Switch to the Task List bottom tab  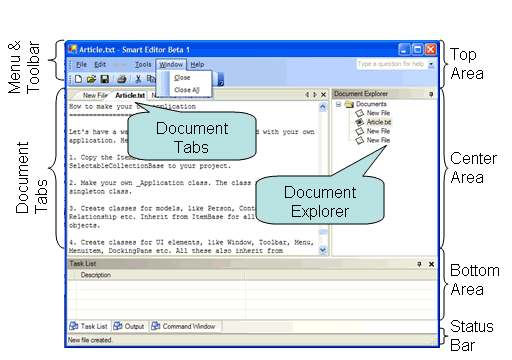[x=88, y=326]
